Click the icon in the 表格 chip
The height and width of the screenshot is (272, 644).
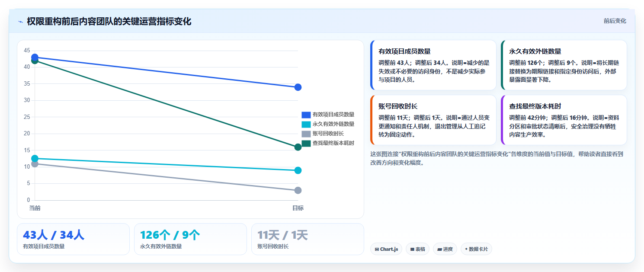[x=412, y=249]
